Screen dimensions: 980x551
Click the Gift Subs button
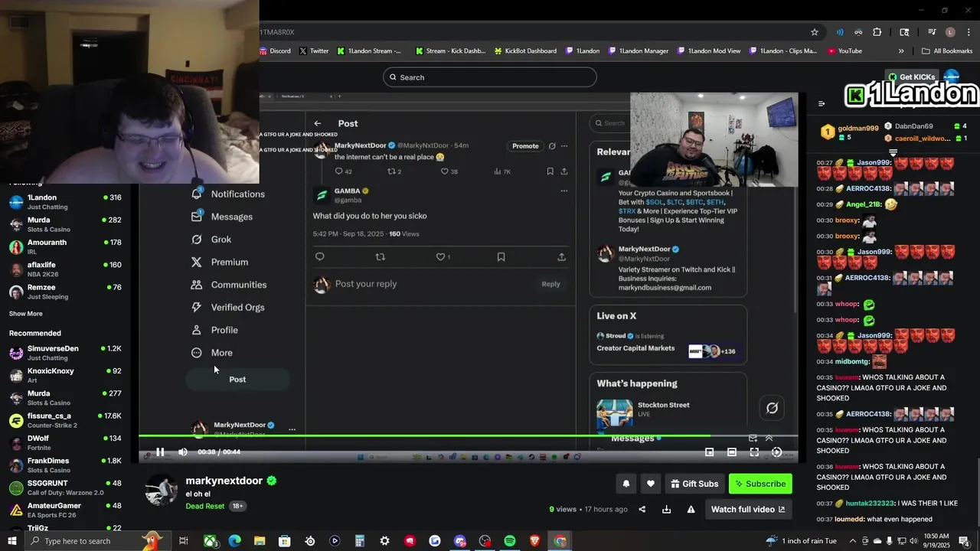(694, 484)
